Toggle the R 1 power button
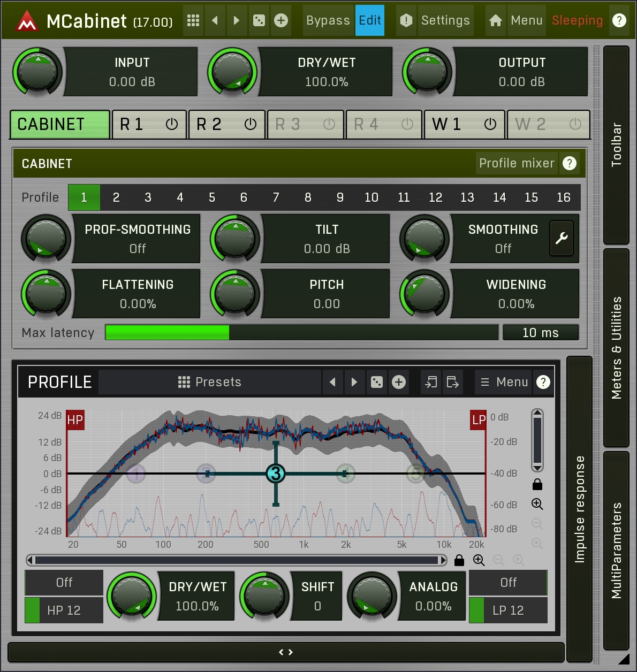Screen dimensions: 637x672 [x=172, y=124]
